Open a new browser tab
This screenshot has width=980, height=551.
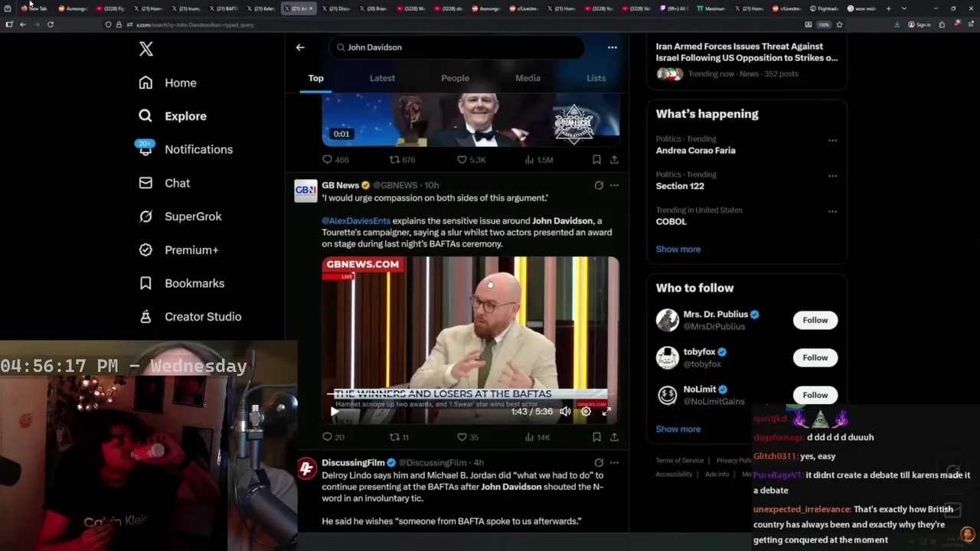click(x=888, y=8)
